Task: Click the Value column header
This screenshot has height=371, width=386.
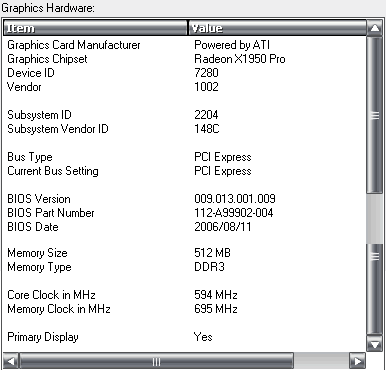Action: [277, 28]
